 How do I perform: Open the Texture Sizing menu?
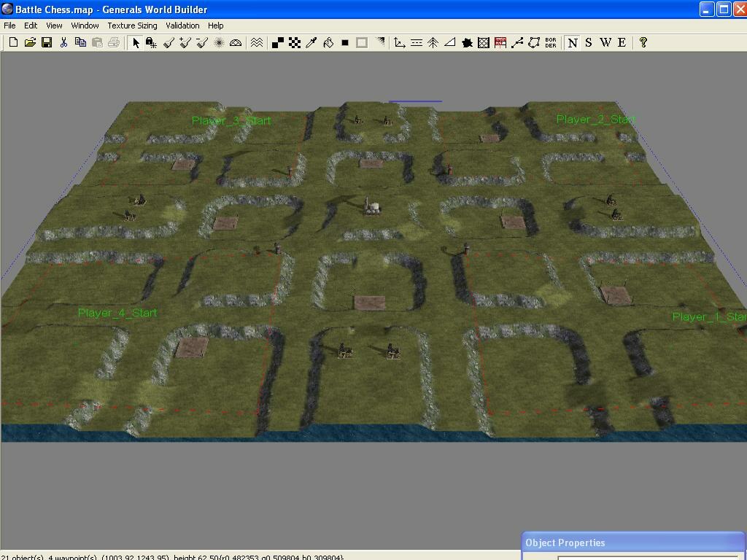(x=133, y=26)
